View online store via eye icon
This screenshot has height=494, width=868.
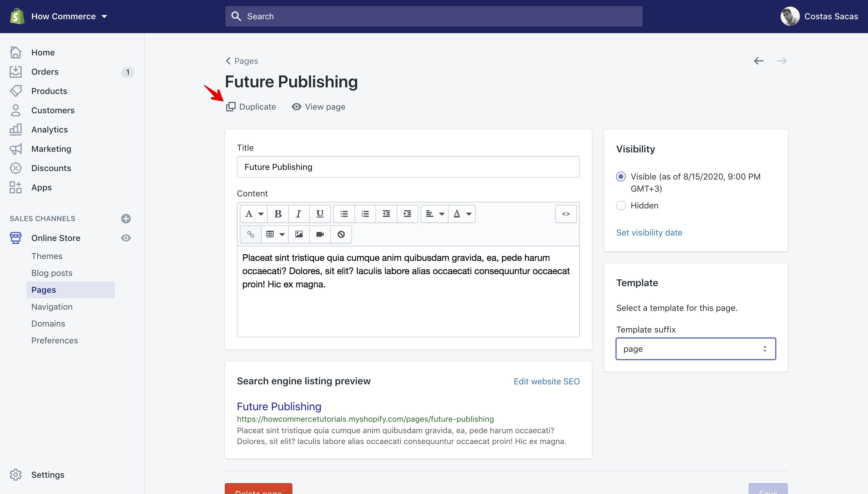[126, 238]
